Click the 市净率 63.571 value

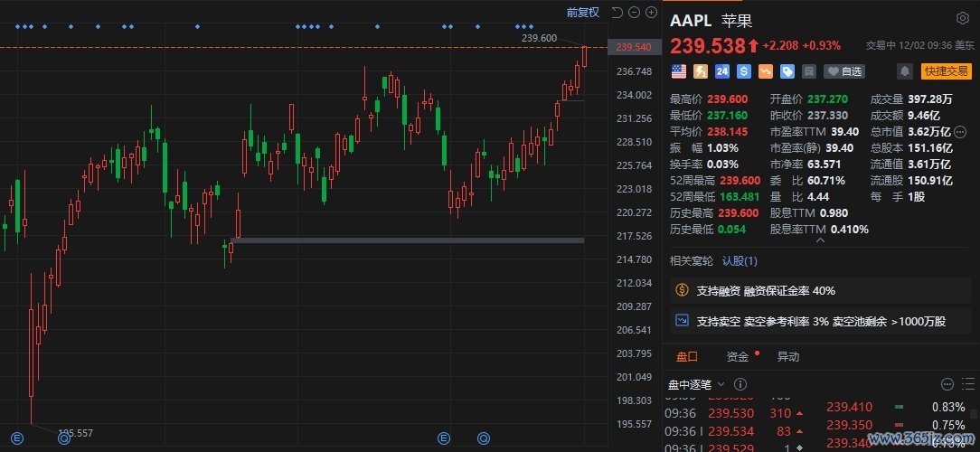pos(824,164)
